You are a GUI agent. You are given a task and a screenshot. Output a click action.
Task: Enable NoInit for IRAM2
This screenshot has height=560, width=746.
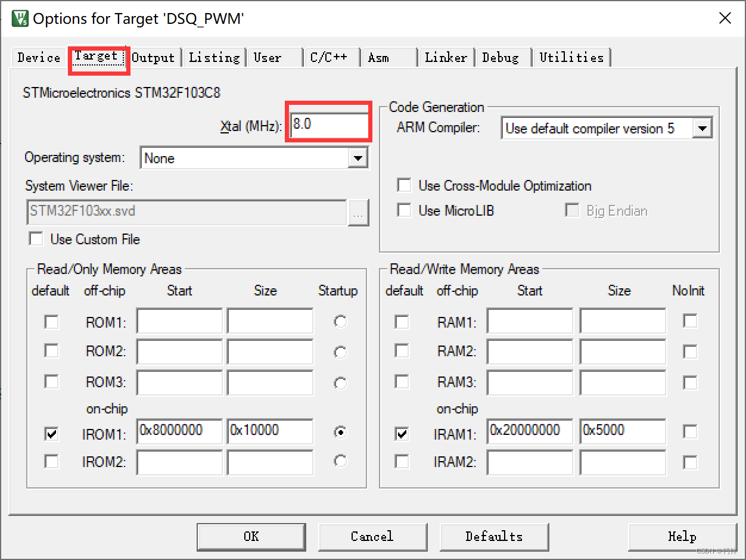690,462
